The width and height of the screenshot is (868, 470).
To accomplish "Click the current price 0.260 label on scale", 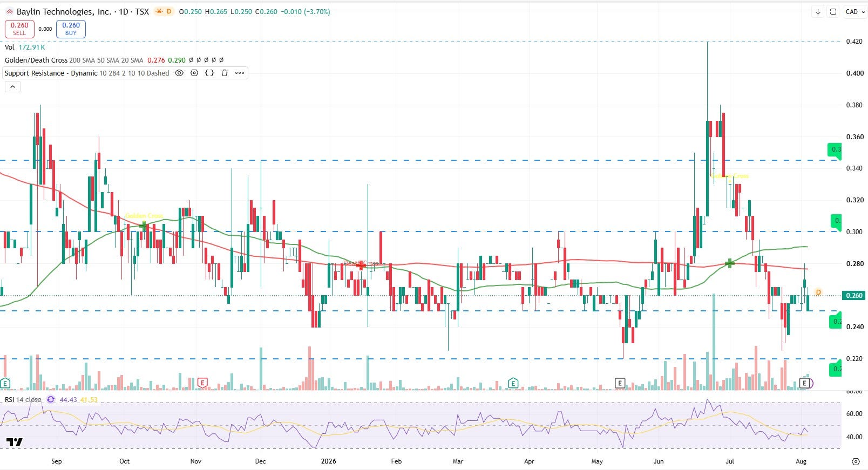I will tap(854, 296).
